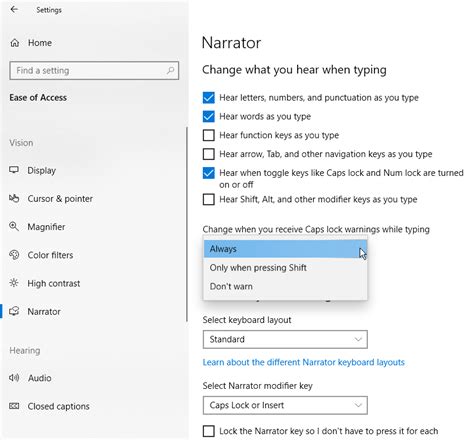This screenshot has width=474, height=440.
Task: Open Closed captions settings
Action: pos(59,406)
